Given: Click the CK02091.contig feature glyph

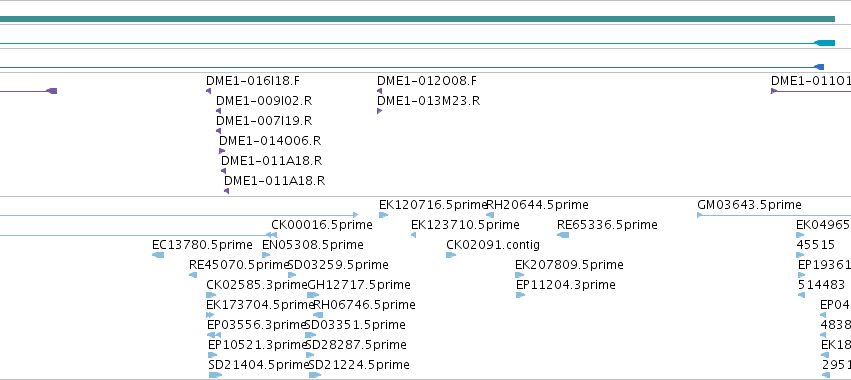Looking at the screenshot, I should [x=451, y=255].
